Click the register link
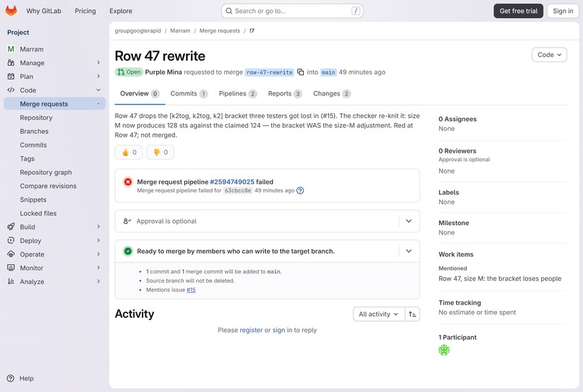583x392 pixels. point(251,331)
